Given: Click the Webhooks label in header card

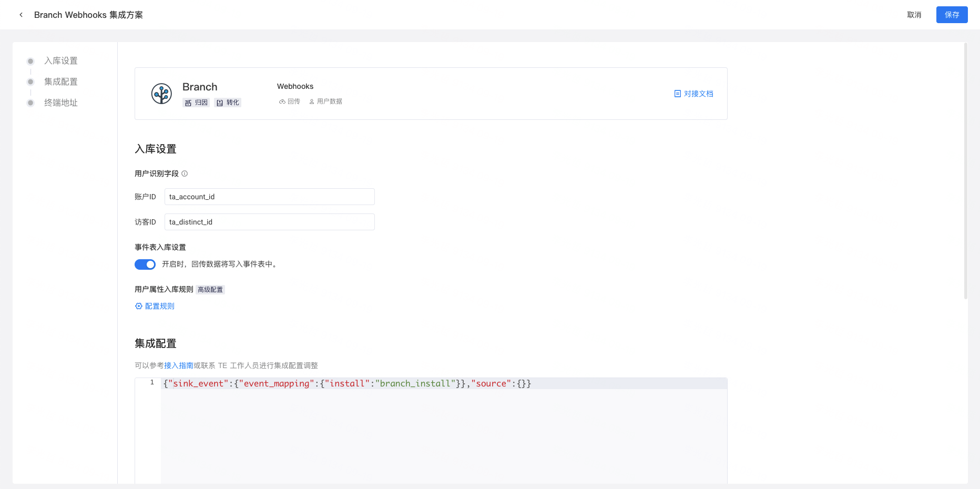Looking at the screenshot, I should 295,86.
